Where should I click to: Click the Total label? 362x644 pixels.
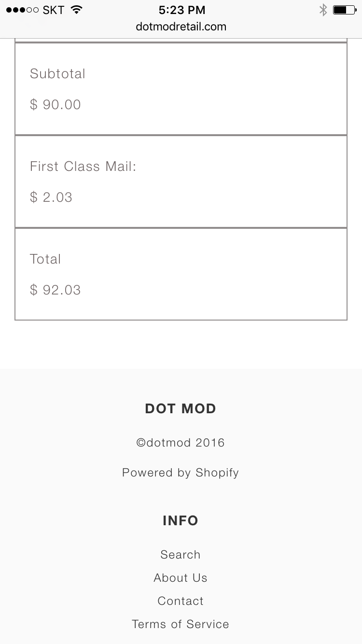(x=45, y=259)
